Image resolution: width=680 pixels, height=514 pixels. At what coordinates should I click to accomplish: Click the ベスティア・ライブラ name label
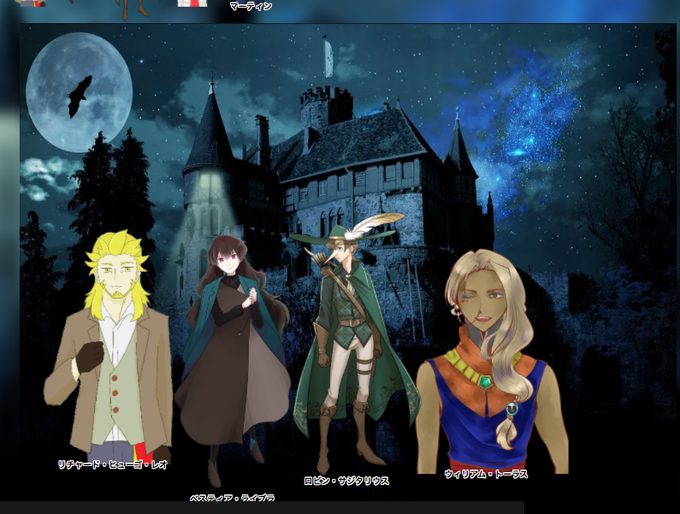232,498
